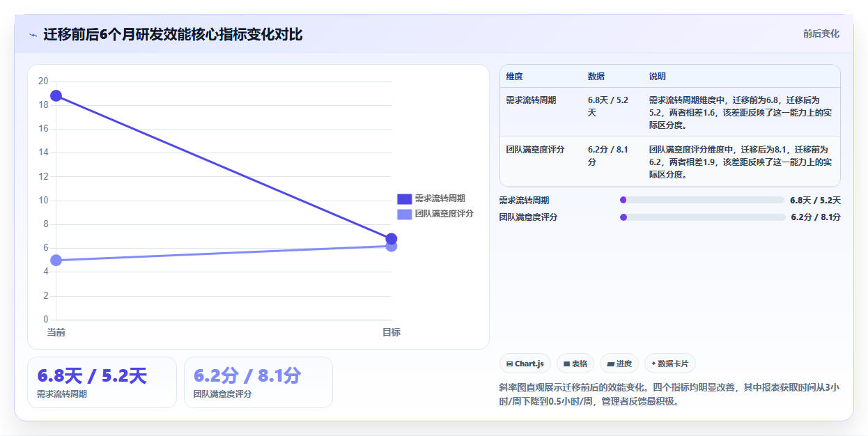Click the y-axis label 0
Screen dimensions: 868x436
pyautogui.click(x=46, y=320)
